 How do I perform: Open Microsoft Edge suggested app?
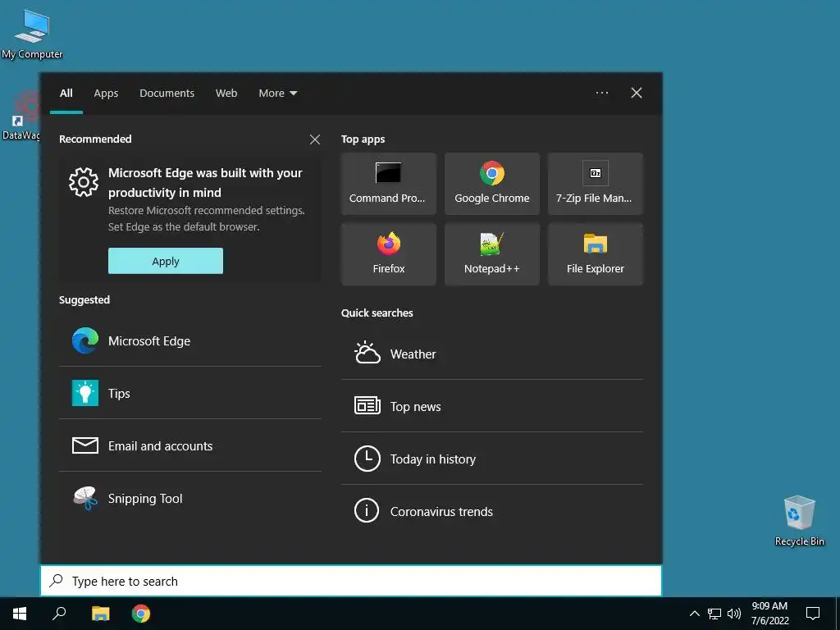[x=190, y=340]
